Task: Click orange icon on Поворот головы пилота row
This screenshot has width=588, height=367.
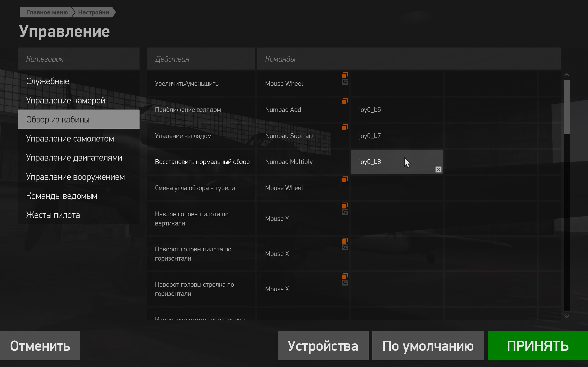Action: tap(345, 241)
